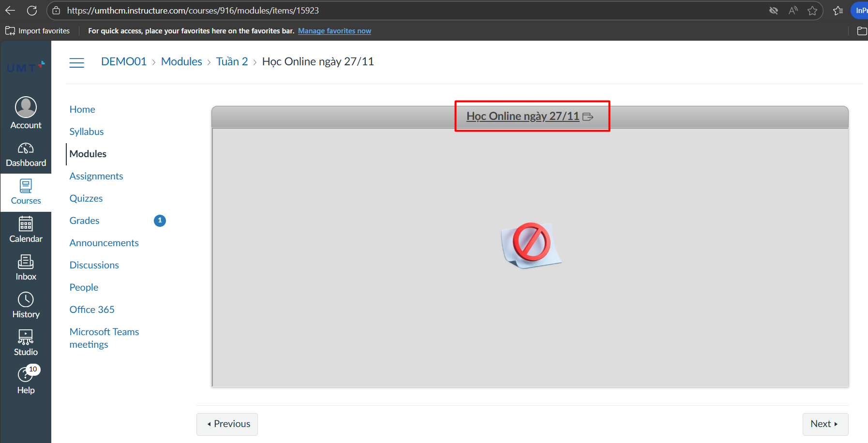Screen dimensions: 868x443
Task: Open Microsoft Teams meetings link
Action: pos(104,338)
